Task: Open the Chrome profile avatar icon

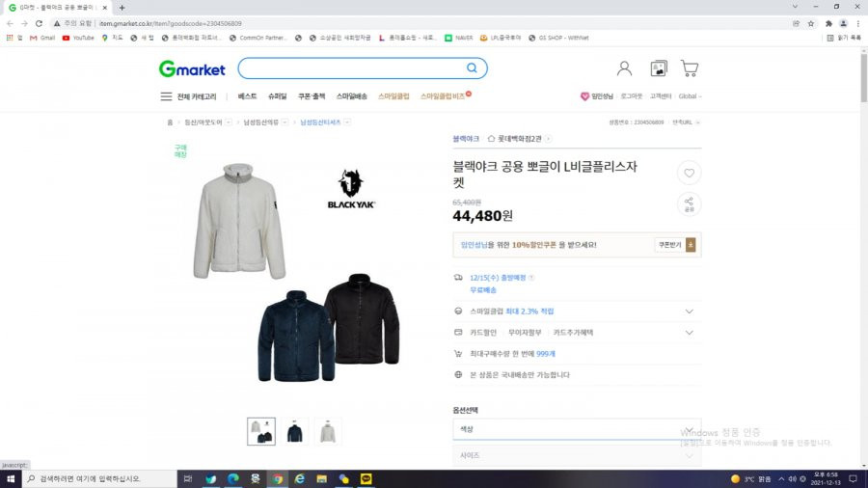Action: pyautogui.click(x=843, y=23)
